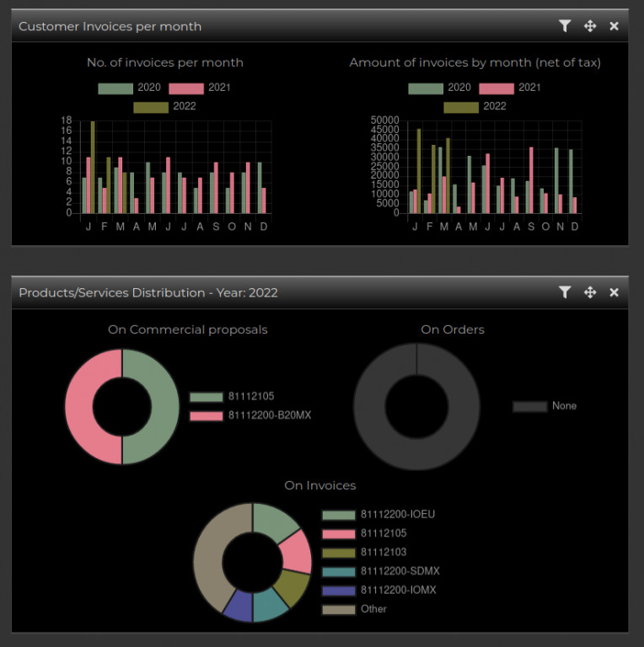Close the Products/Services Distribution box
The width and height of the screenshot is (644, 647).
[614, 292]
